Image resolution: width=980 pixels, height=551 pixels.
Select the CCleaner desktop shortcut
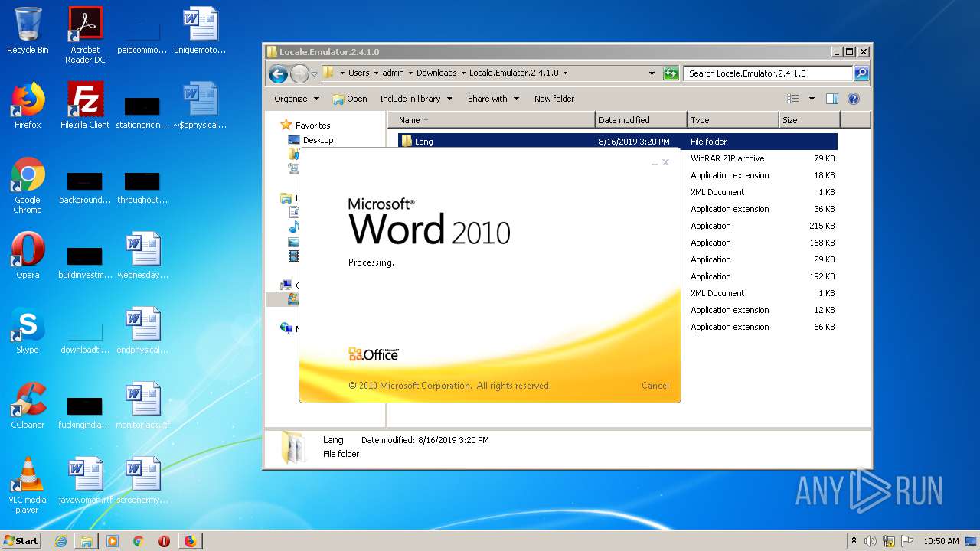pyautogui.click(x=28, y=406)
